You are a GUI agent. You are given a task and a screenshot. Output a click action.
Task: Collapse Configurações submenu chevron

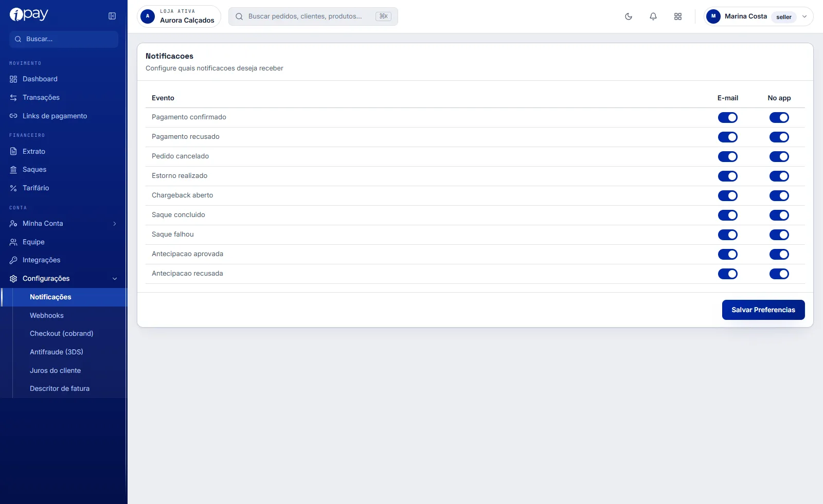(115, 279)
